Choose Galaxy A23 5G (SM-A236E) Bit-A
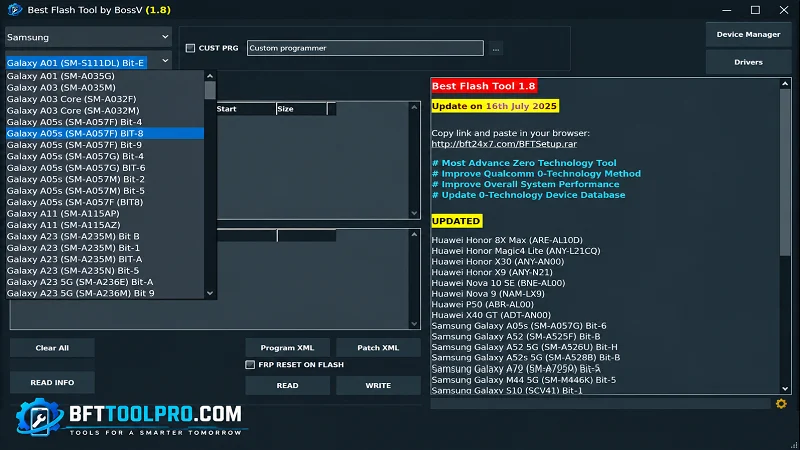The height and width of the screenshot is (450, 800). [105, 282]
